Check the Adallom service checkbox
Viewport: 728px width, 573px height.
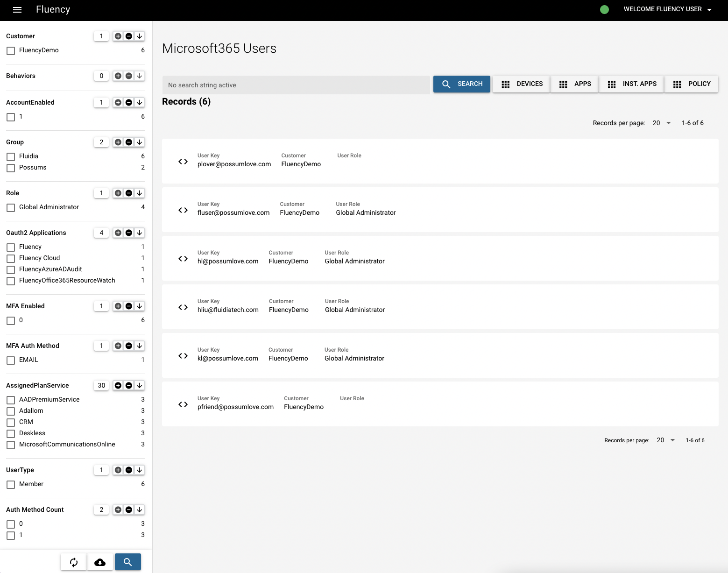(x=11, y=411)
